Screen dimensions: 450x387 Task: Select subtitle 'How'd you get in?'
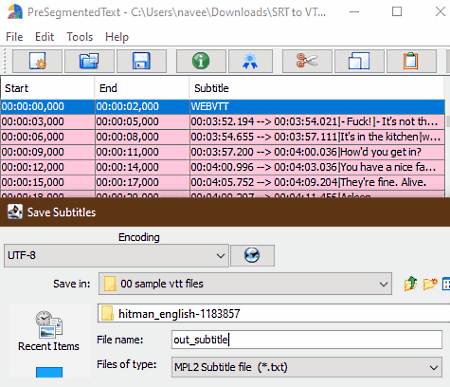[223, 152]
